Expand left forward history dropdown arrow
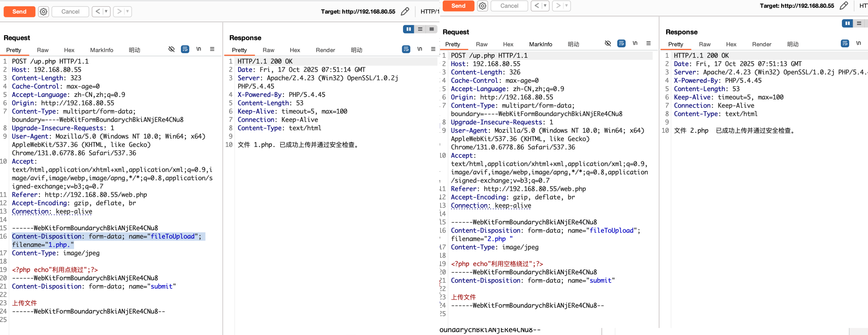The height and width of the screenshot is (335, 868). 127,12
